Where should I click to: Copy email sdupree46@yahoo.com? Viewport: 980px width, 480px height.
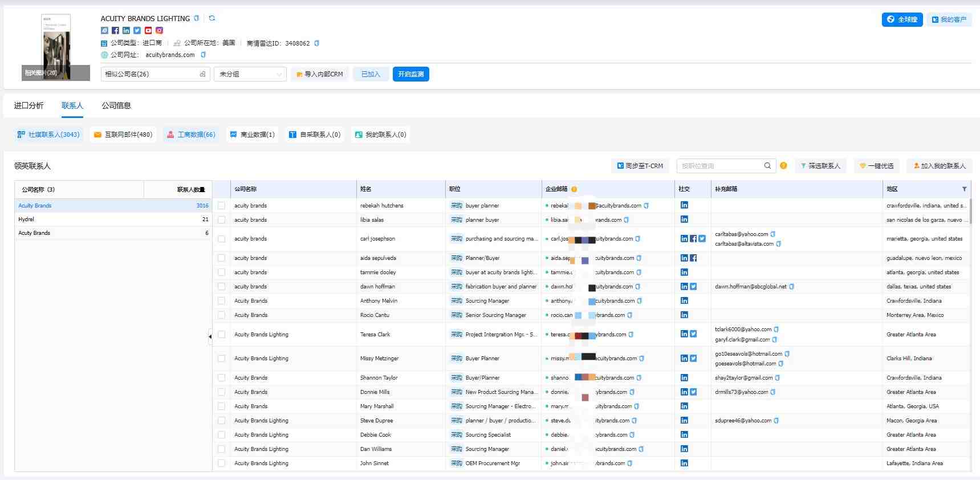(x=776, y=421)
